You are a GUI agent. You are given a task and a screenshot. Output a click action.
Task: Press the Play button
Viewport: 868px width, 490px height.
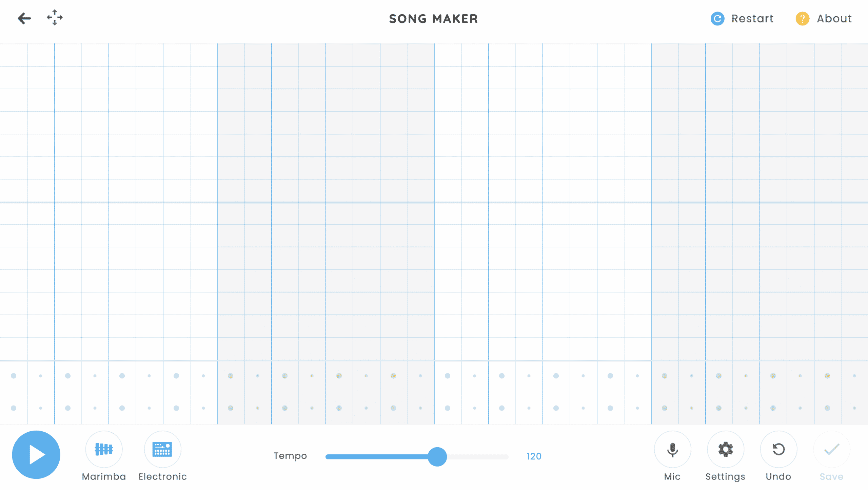click(35, 455)
